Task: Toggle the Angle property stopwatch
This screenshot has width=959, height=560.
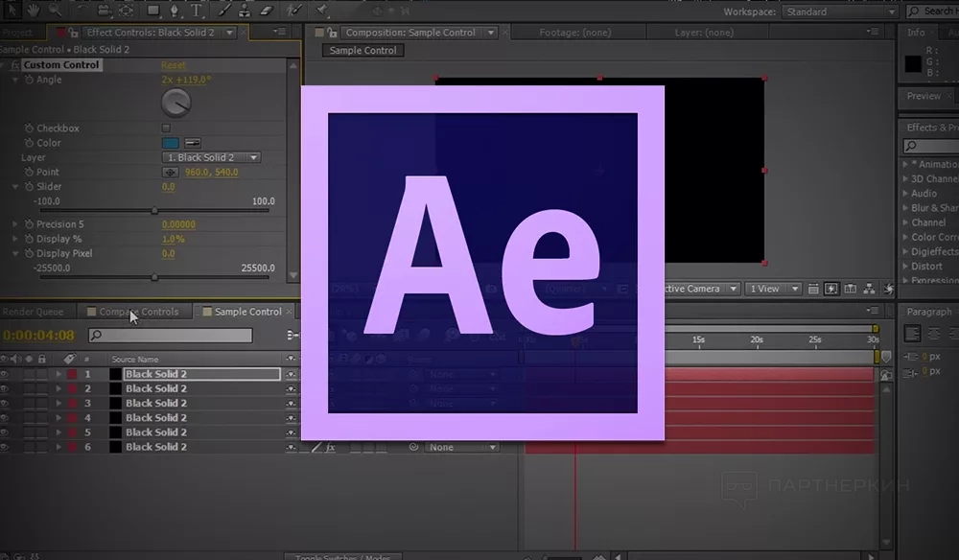Action: (28, 81)
